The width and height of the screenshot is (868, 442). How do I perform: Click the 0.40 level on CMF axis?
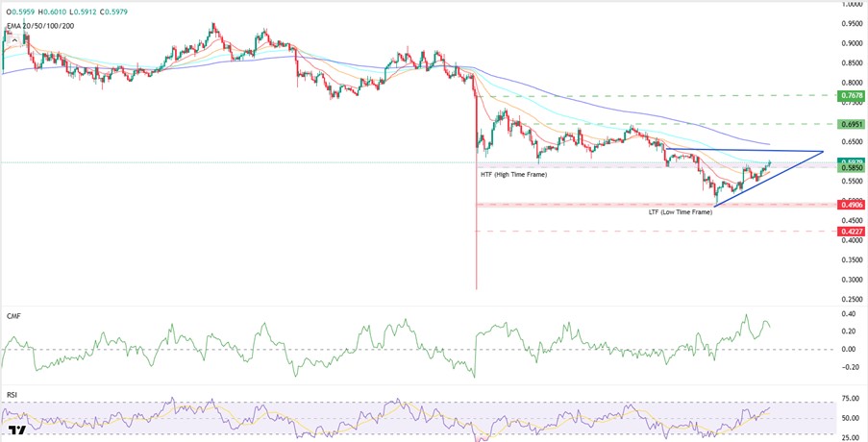(852, 314)
